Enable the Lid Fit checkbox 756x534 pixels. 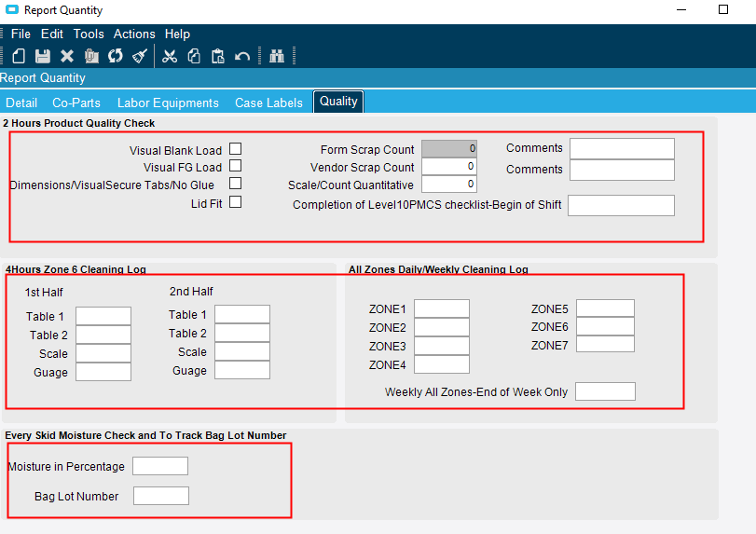235,202
